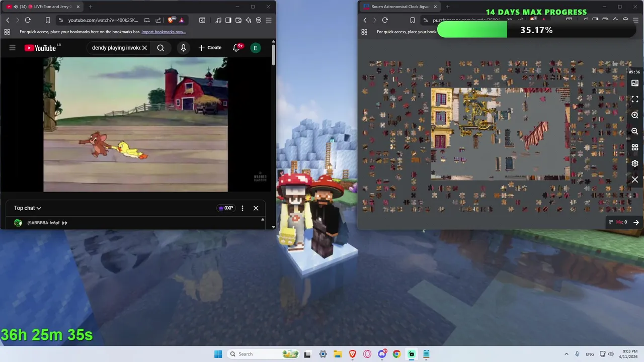Toggle puzzle fullscreen mode
This screenshot has width=644, height=362.
[x=635, y=99]
